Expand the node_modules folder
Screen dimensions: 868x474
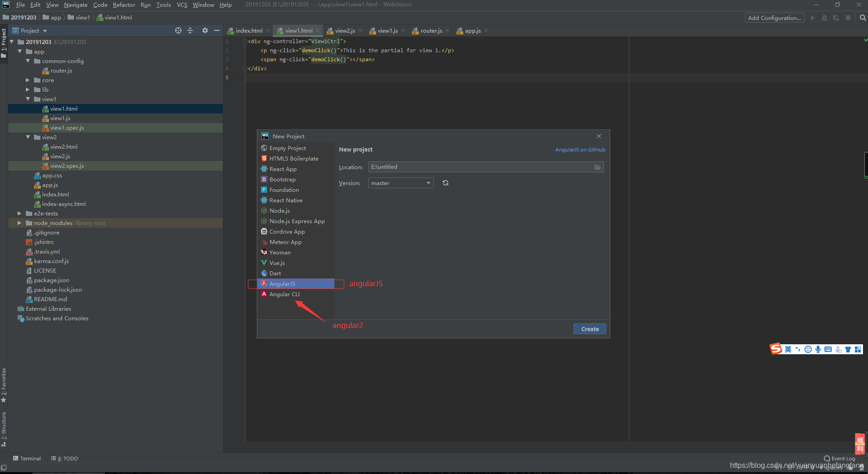(20, 223)
